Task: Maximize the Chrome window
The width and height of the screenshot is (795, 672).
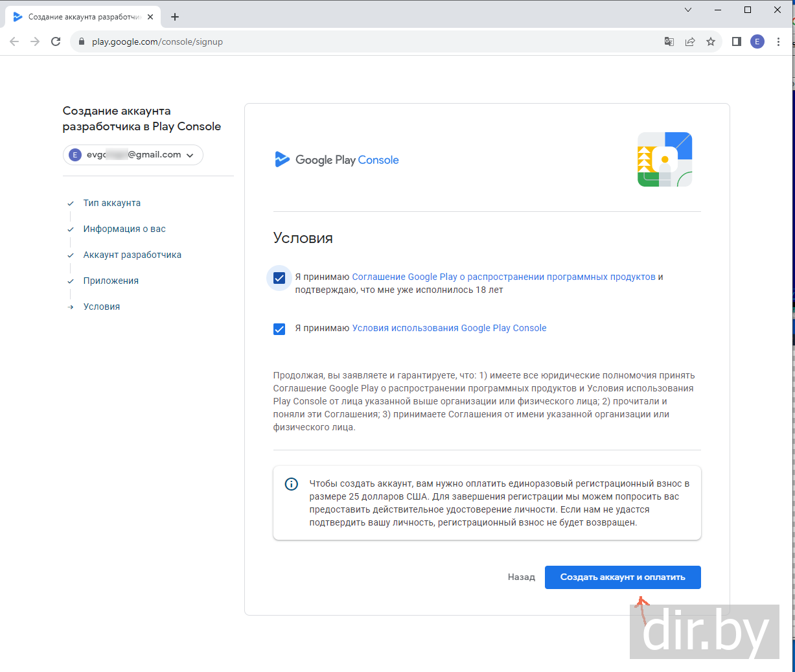Action: tap(748, 10)
